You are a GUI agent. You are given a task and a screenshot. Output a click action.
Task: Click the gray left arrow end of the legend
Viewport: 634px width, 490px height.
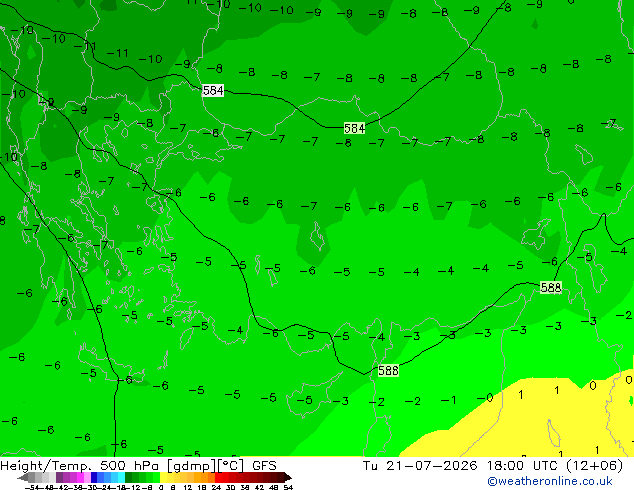tap(23, 478)
